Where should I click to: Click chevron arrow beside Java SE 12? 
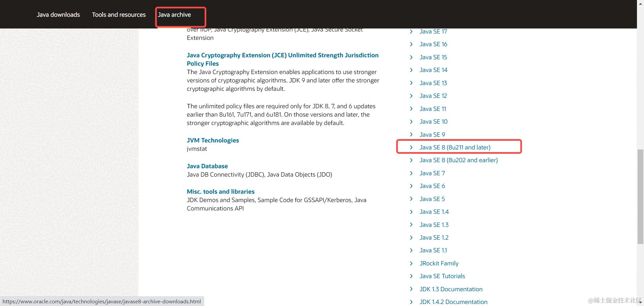click(411, 96)
